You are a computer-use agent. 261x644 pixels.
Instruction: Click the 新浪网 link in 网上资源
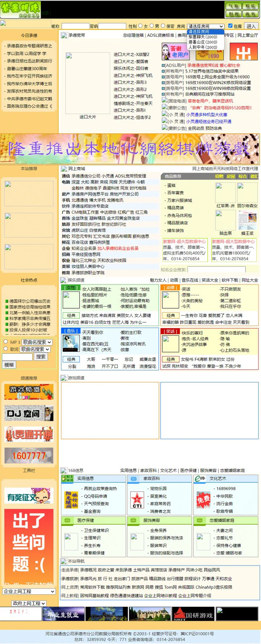click(x=138, y=587)
